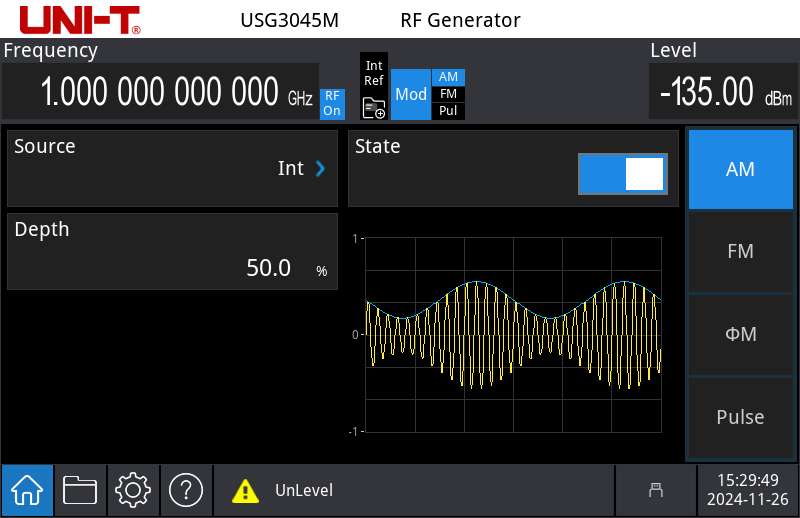Go to the Home screen
The height and width of the screenshot is (518, 800).
point(27,490)
